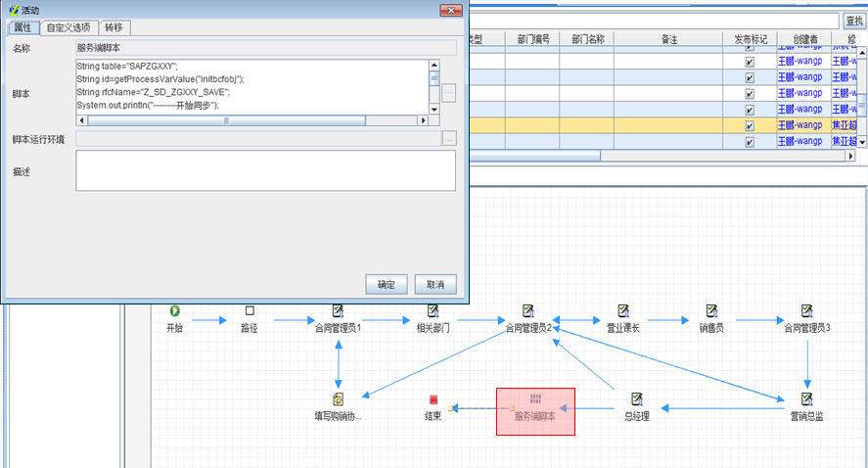The image size is (868, 468).
Task: Click the 填写购销协 sub-process node icon
Action: point(338,399)
